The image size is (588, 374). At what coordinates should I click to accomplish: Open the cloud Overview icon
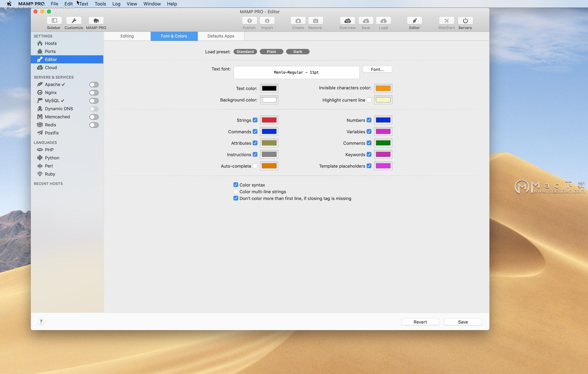tap(347, 21)
